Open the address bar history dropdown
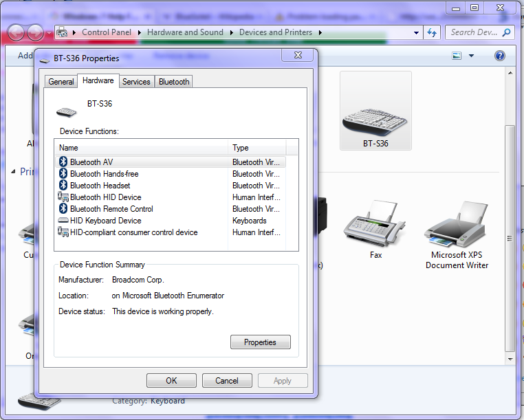This screenshot has height=420, width=524. click(417, 33)
